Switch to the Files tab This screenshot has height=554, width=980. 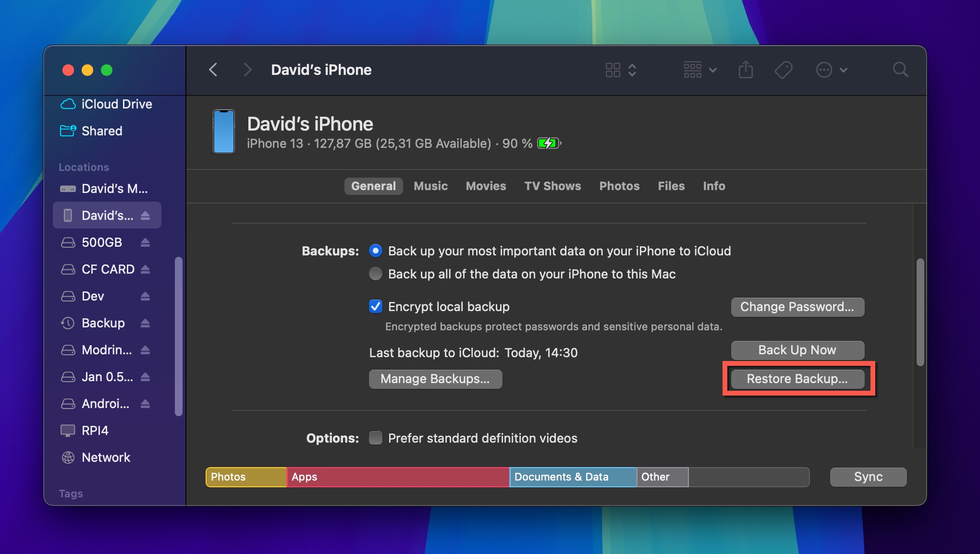click(x=671, y=186)
